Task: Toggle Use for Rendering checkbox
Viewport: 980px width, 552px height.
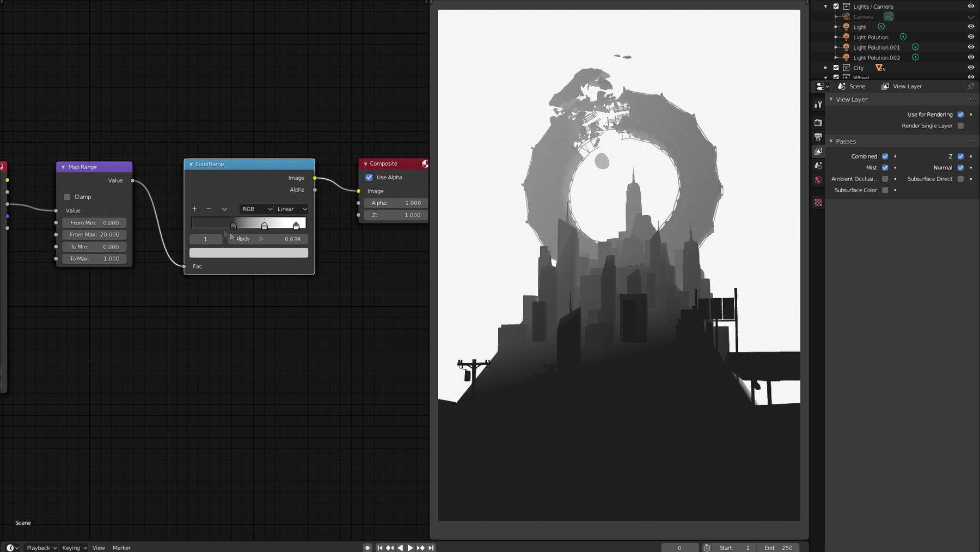Action: click(960, 114)
